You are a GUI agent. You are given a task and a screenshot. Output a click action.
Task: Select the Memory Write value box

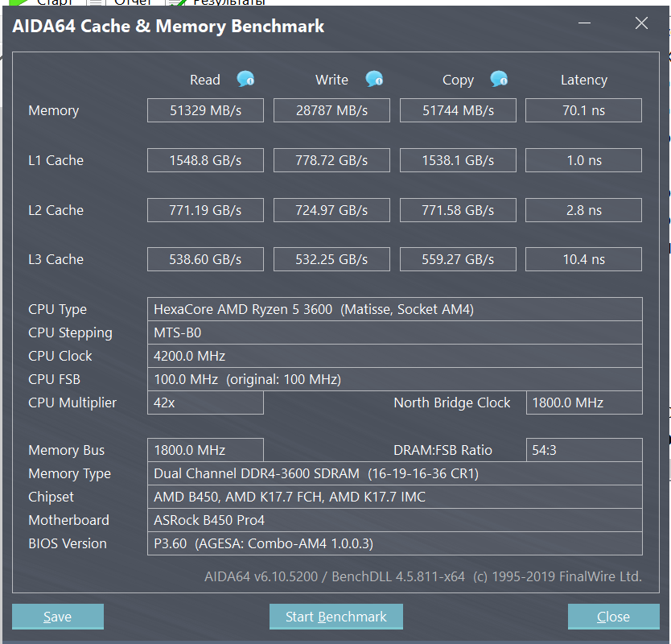[x=331, y=110]
